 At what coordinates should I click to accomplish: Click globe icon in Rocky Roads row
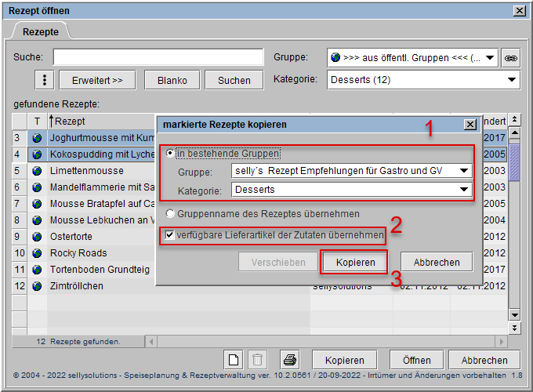pyautogui.click(x=37, y=253)
